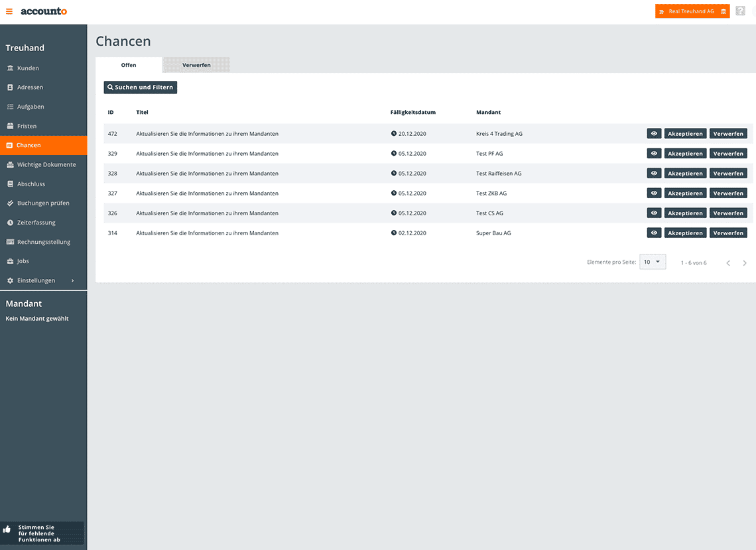This screenshot has width=756, height=550.
Task: View details of entry 472
Action: (x=654, y=134)
